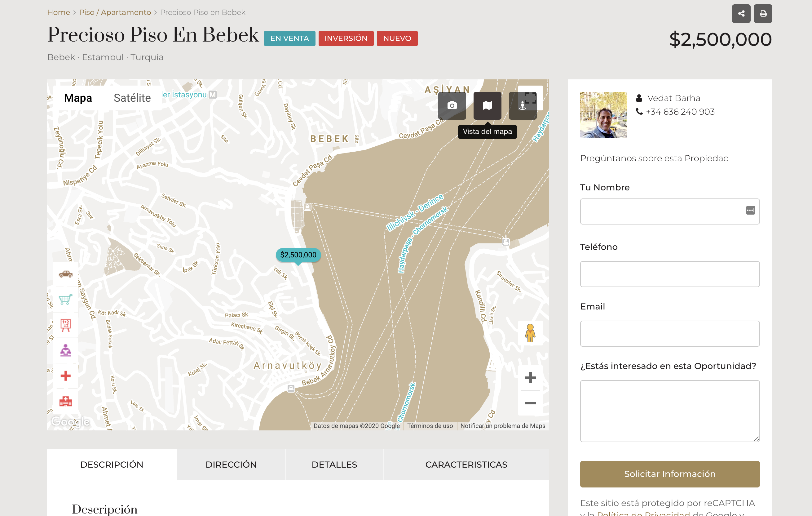The width and height of the screenshot is (812, 516).
Task: Click the Pegman street view figure
Action: (x=530, y=333)
